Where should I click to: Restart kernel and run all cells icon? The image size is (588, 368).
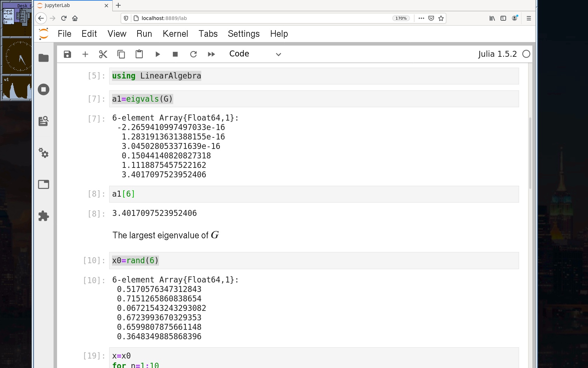(x=211, y=54)
